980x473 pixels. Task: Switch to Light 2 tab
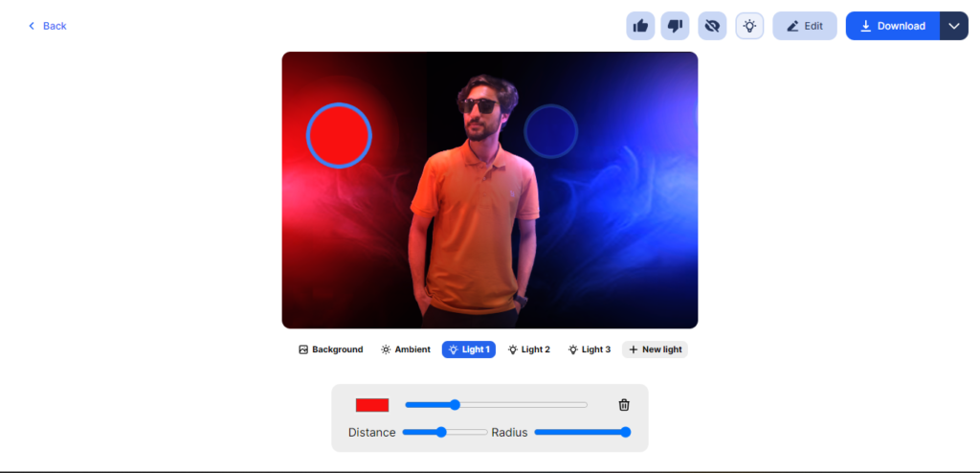[528, 349]
